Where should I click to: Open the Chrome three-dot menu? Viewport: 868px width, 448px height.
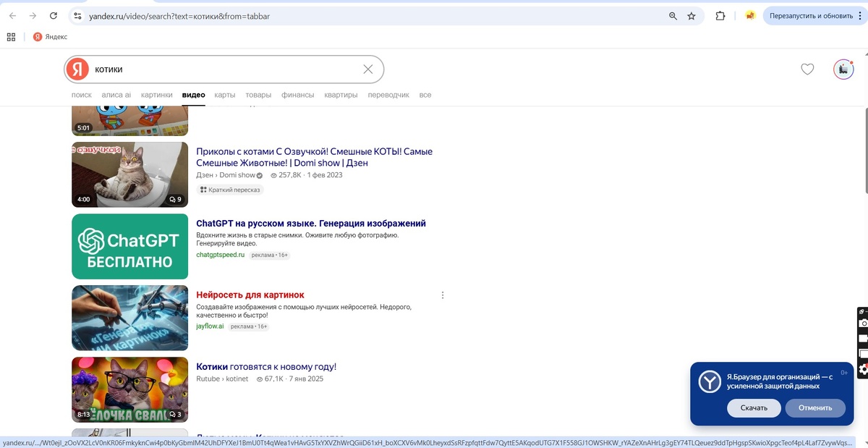point(859,16)
